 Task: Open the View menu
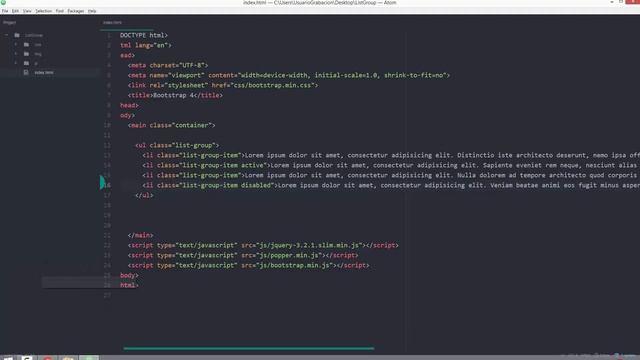click(27, 11)
